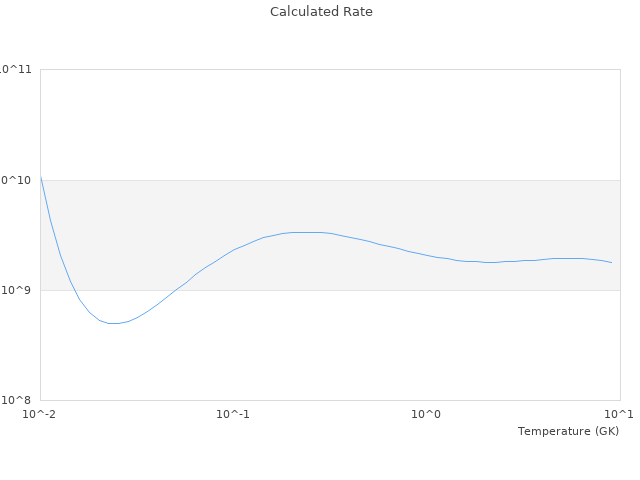Click the lowest dip of the blue curve
Image resolution: width=640 pixels, height=480 pixels.
click(113, 323)
